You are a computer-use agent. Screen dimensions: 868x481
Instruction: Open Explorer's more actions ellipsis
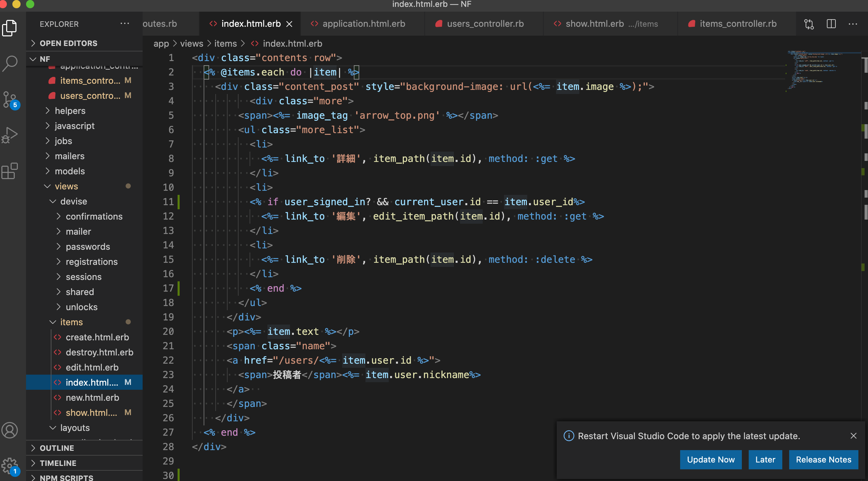tap(125, 24)
